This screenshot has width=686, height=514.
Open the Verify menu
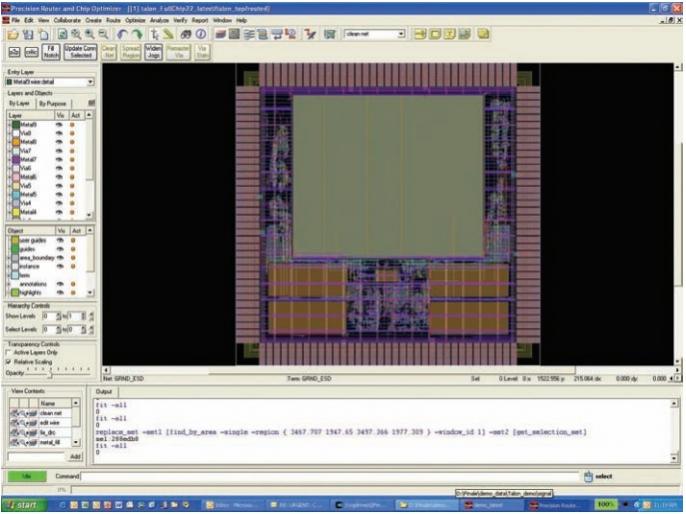pos(180,21)
